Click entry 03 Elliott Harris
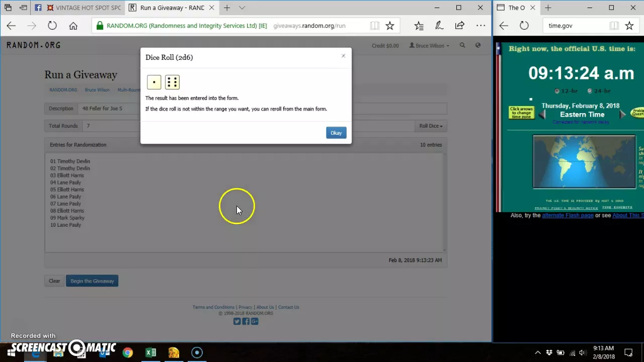Image resolution: width=644 pixels, height=362 pixels. click(x=67, y=175)
